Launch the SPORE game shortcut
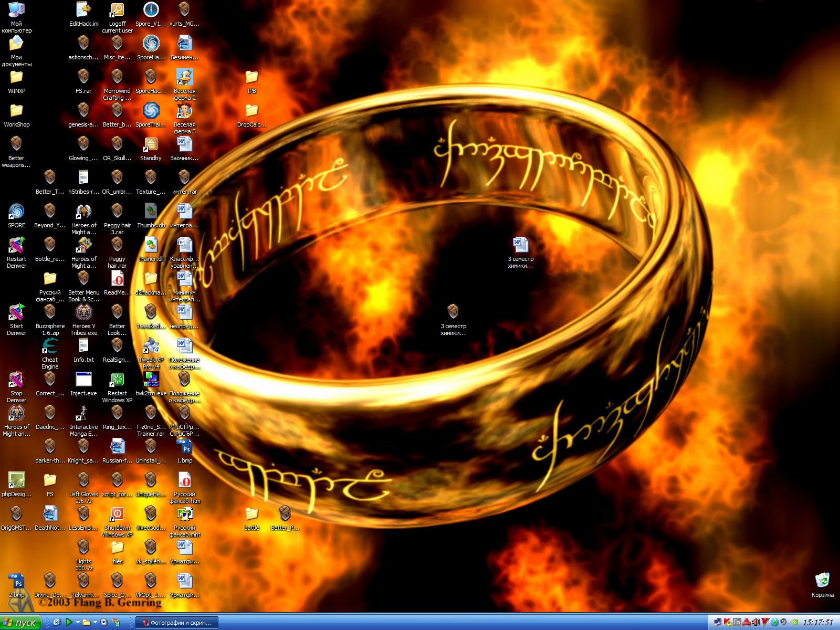Screen dimensions: 840x630 pos(16,216)
